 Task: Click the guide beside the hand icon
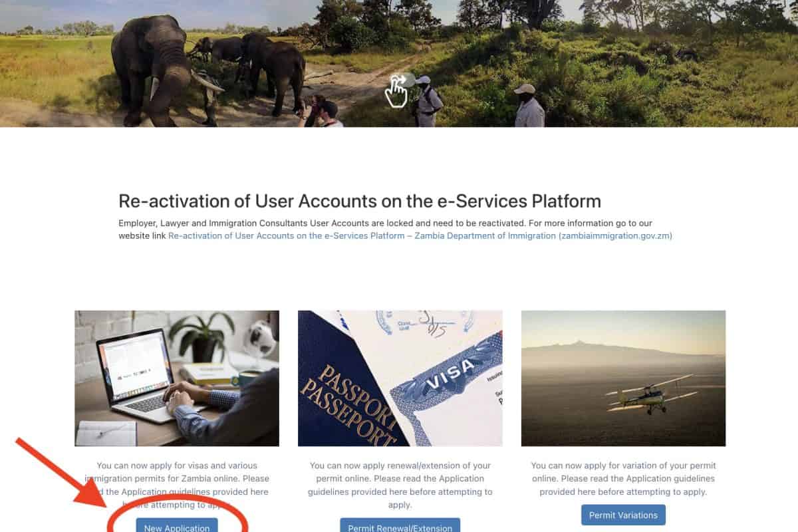coord(426,101)
